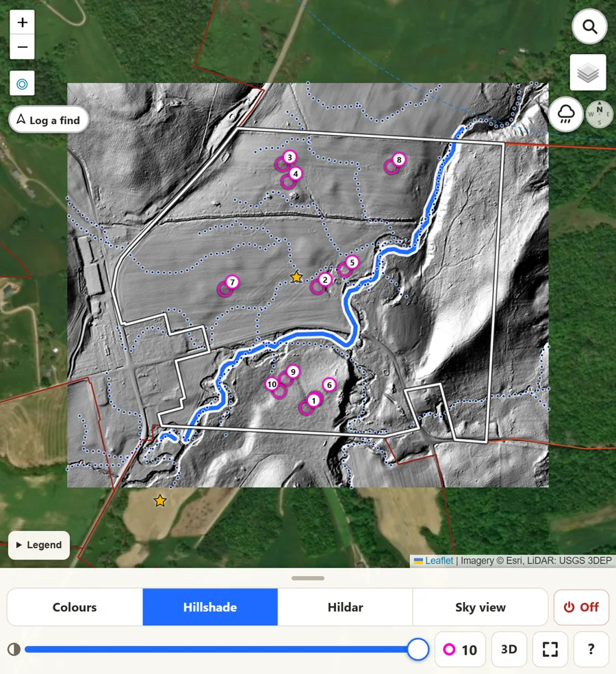Center map on my location
The height and width of the screenshot is (674, 616).
pos(23,84)
